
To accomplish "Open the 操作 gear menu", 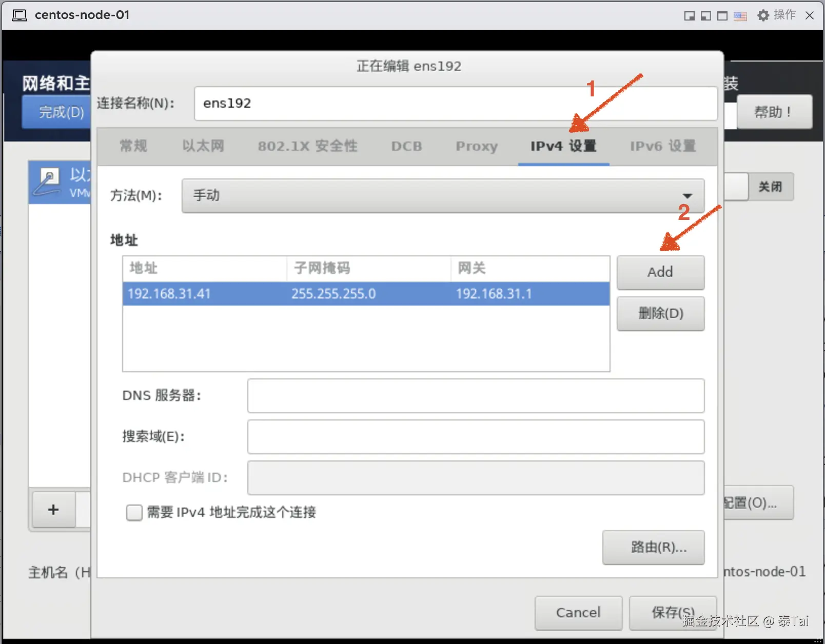I will 777,15.
